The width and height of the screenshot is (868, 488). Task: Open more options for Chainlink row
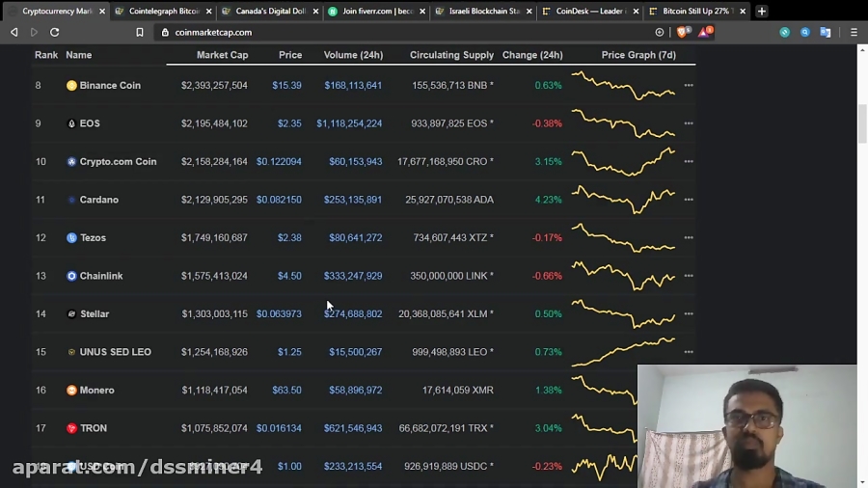click(x=689, y=276)
